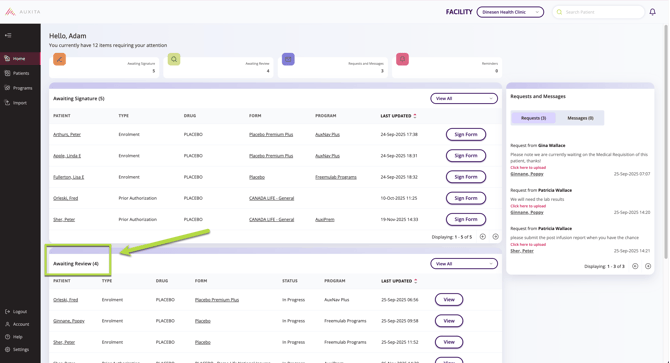Click upload link in post infusion report request
The height and width of the screenshot is (363, 670).
point(528,244)
